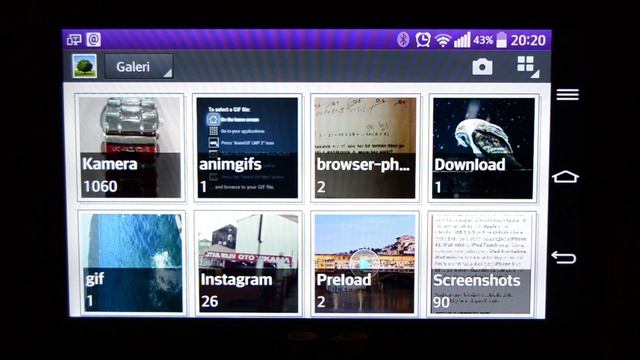Tap the home navigation button
Viewport: 640px width, 360px height.
tap(565, 176)
